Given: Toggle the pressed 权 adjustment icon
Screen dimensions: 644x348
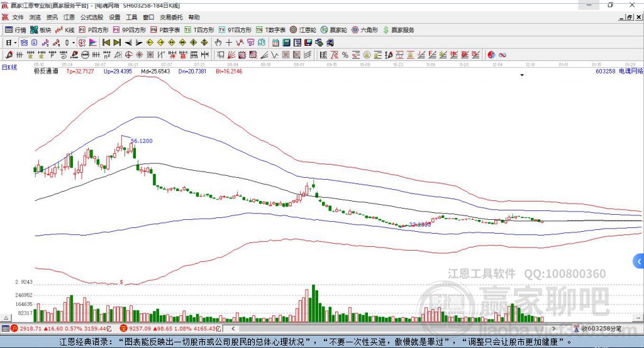Looking at the screenshot, I should (x=82, y=43).
